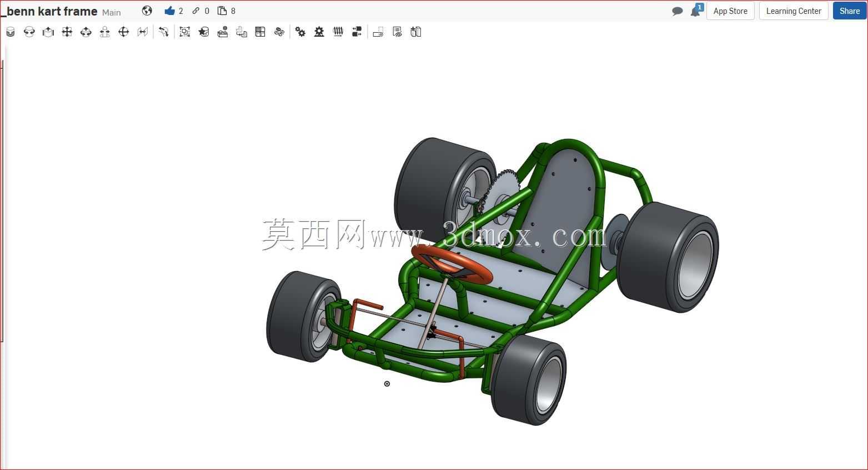Select the Linear relation tool
This screenshot has height=470, width=868.
tap(357, 32)
